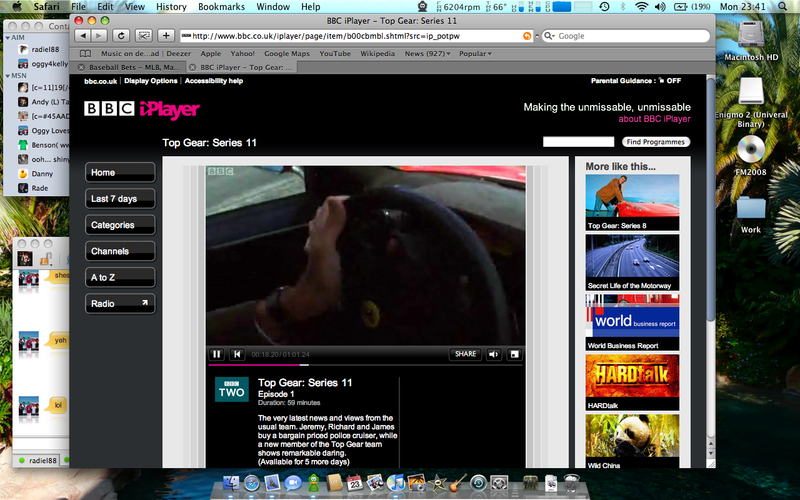Open the bookmarks book icon
This screenshot has height=500, width=800.
click(x=85, y=54)
